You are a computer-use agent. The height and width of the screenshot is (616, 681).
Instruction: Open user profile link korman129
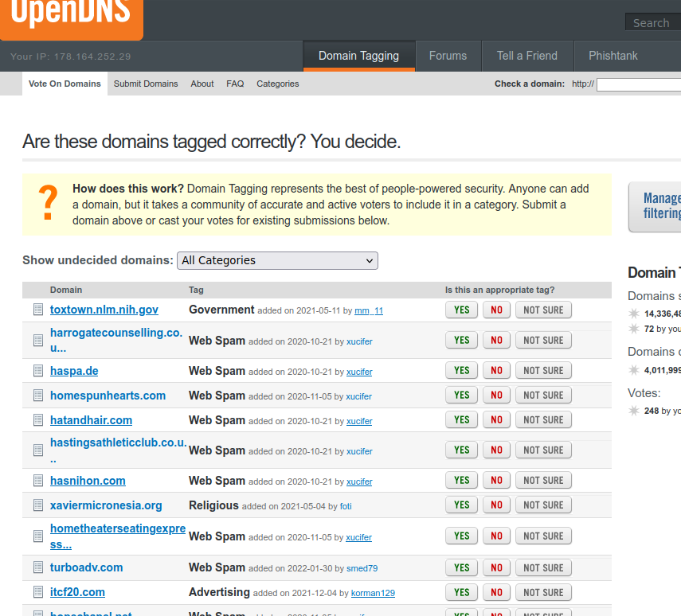373,593
